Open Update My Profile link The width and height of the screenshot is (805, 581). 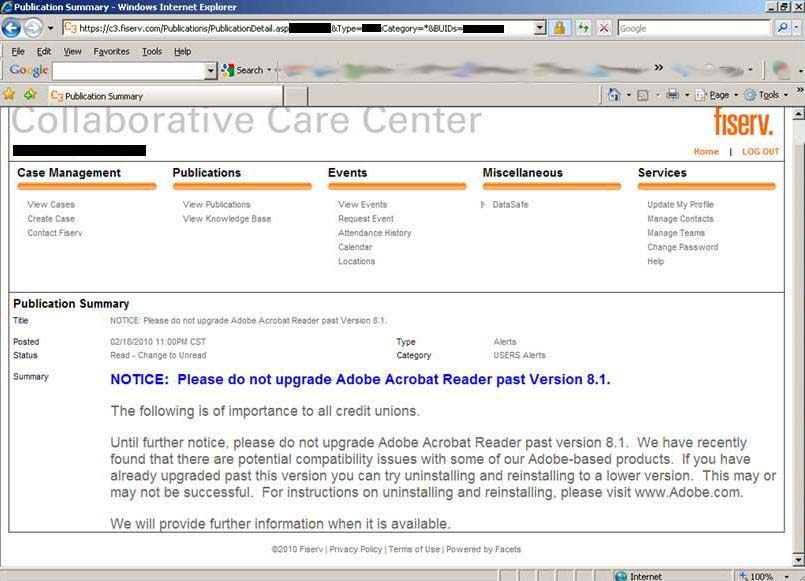(x=680, y=204)
